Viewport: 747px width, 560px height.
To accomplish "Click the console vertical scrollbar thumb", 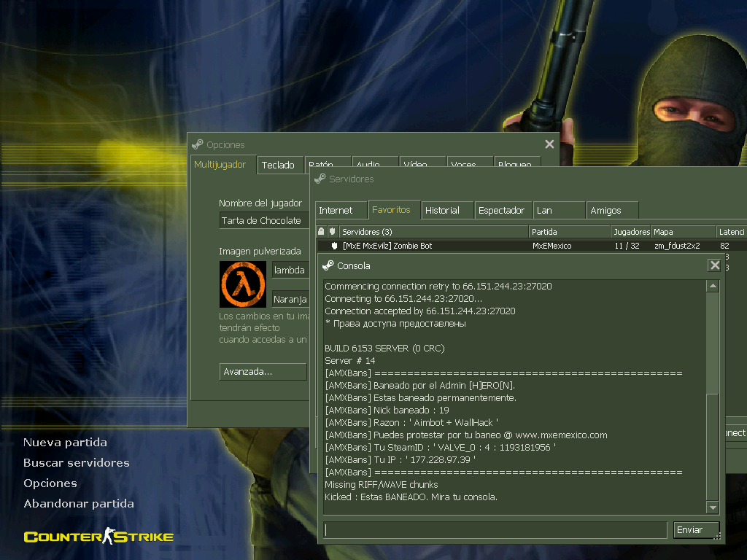I will coord(713,448).
